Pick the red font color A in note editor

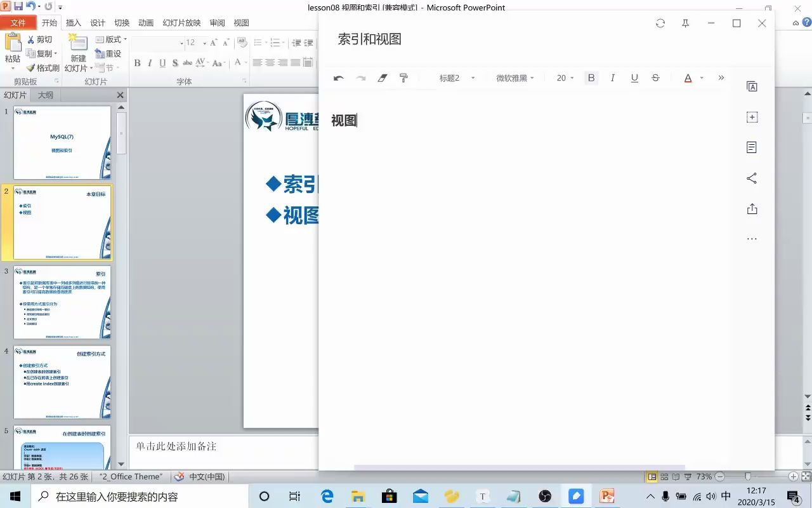(x=688, y=78)
